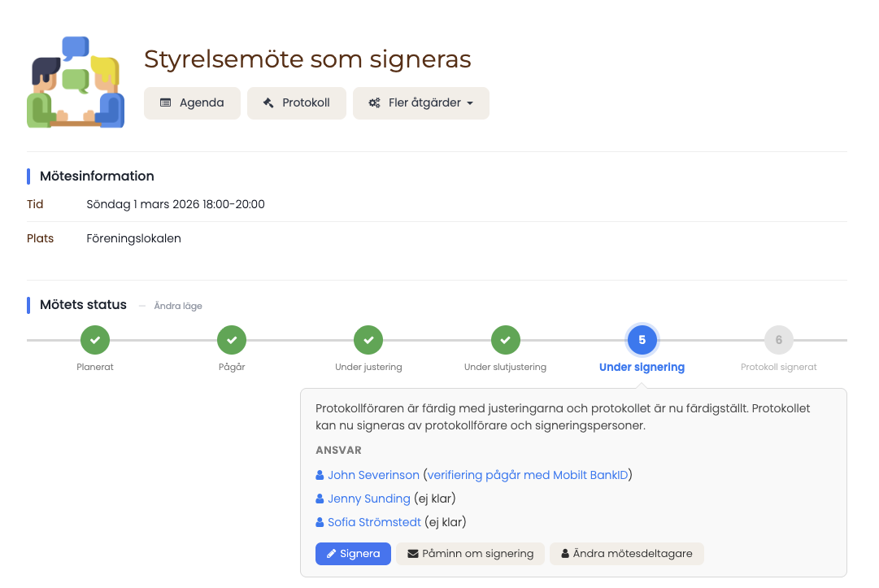Click the pen icon on Signera button

pos(331,554)
